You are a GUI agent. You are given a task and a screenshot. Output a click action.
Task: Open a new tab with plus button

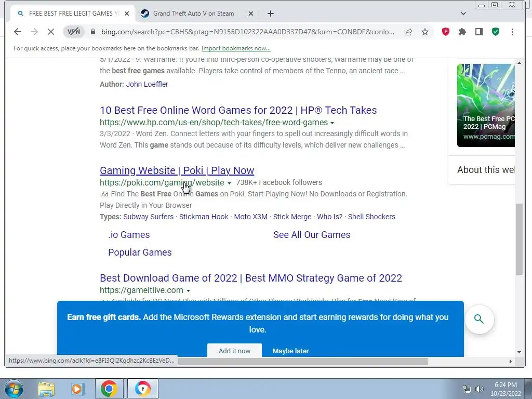pos(270,14)
